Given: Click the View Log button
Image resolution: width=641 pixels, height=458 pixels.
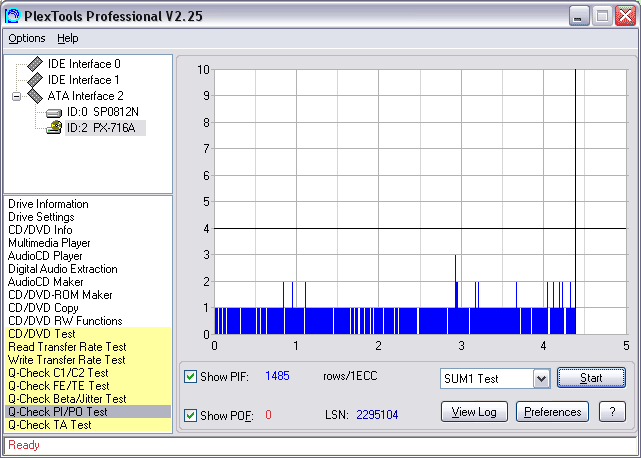Looking at the screenshot, I should (474, 412).
